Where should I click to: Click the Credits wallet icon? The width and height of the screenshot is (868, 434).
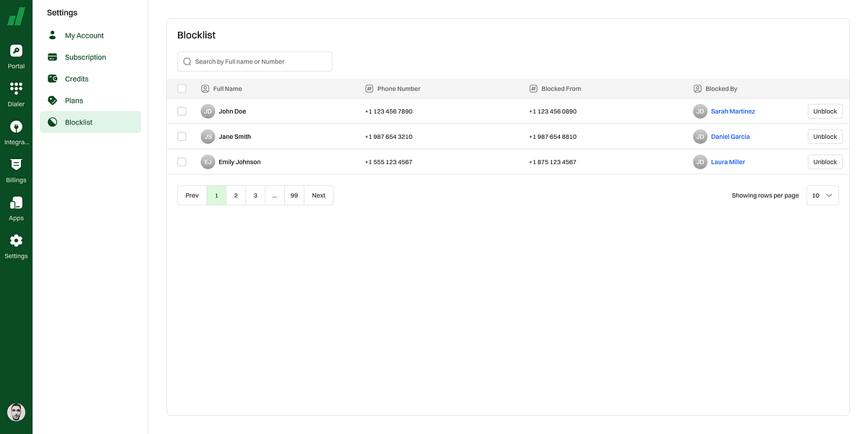pos(52,78)
